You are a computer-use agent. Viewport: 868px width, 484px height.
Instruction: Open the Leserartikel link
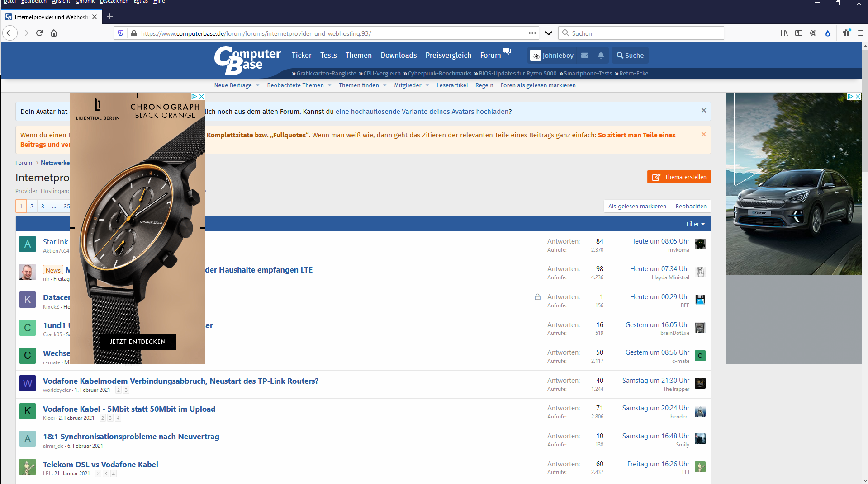pyautogui.click(x=452, y=85)
